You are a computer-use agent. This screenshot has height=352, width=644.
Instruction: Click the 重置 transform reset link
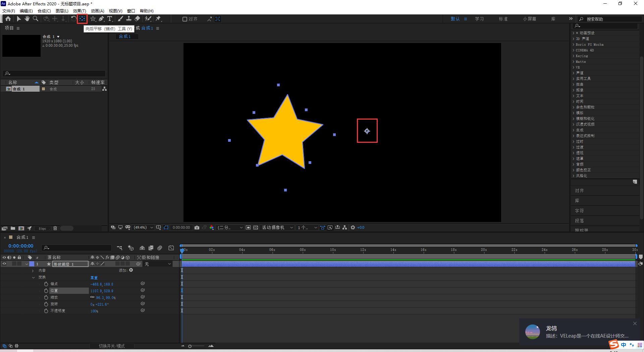coord(94,278)
